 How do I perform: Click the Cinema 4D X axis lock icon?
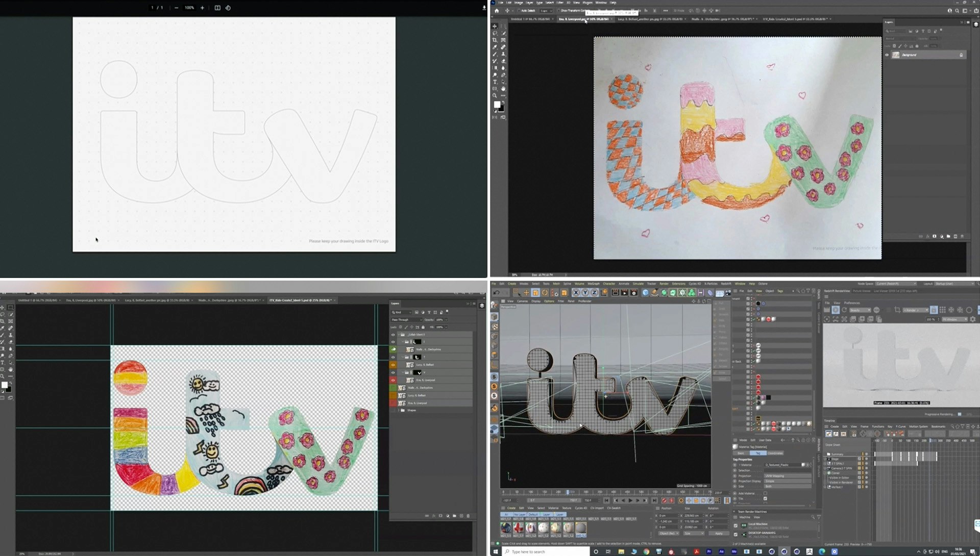coord(576,292)
